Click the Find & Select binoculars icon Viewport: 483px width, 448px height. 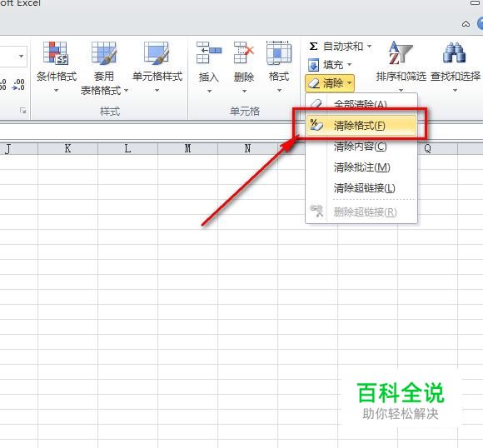[454, 52]
